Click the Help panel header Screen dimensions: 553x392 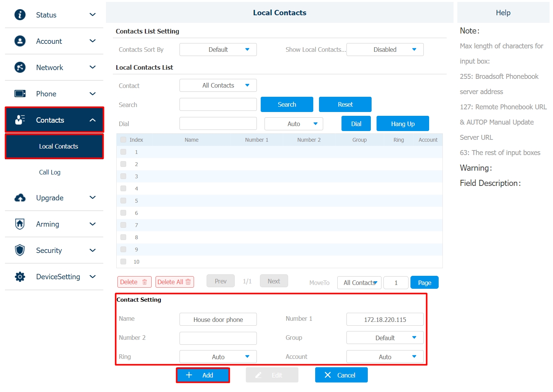point(503,13)
